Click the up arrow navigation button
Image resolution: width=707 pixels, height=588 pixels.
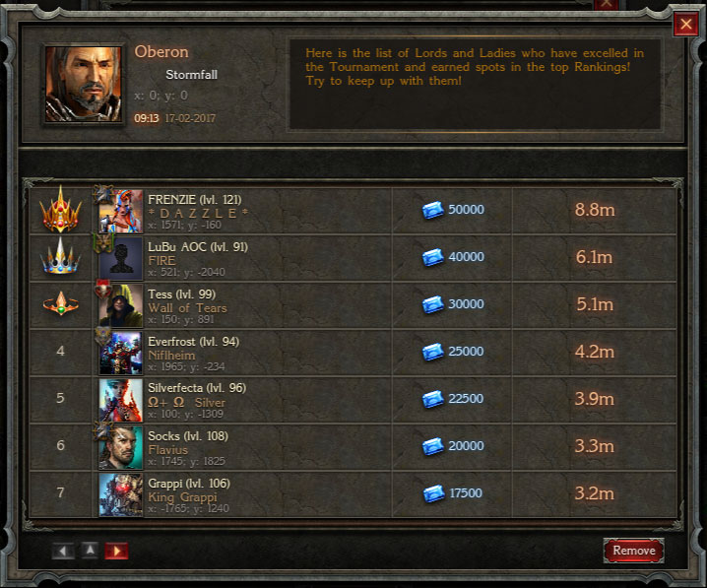click(x=90, y=551)
